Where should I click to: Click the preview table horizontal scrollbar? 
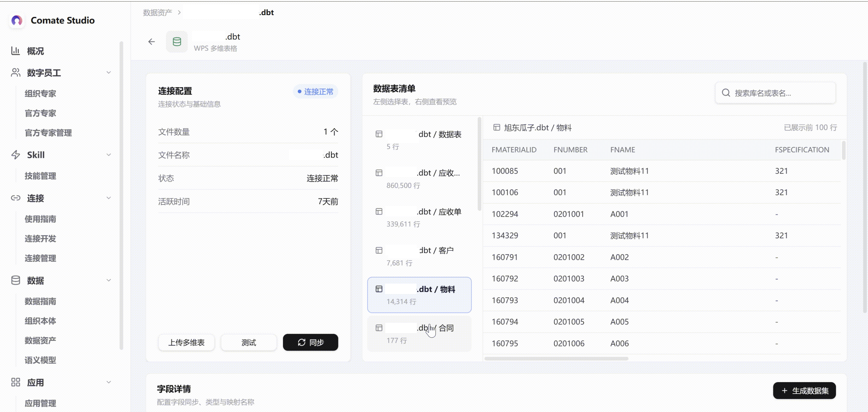click(556, 358)
